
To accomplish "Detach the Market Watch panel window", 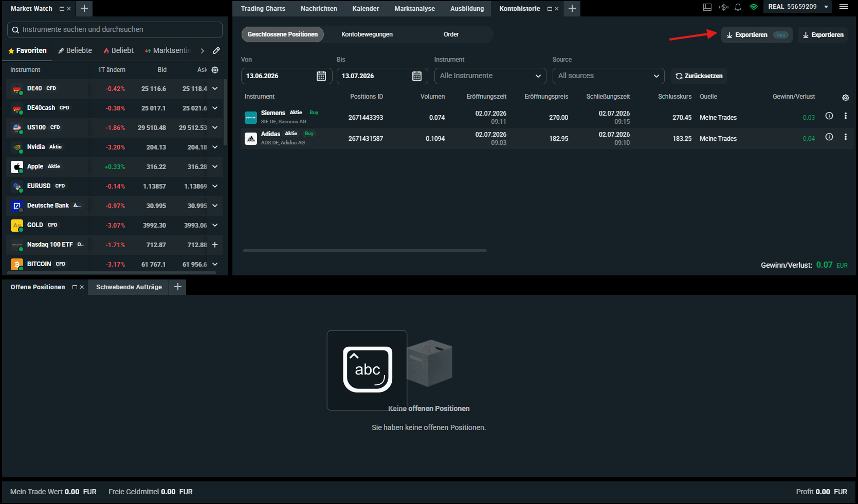I will click(x=62, y=9).
